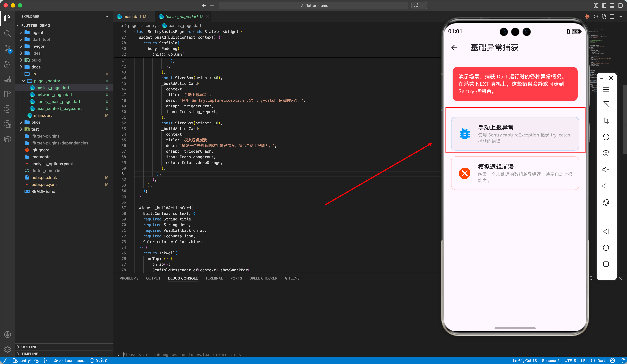Open the Source Control view
Viewport: 627px width, 364px height.
click(x=8, y=49)
